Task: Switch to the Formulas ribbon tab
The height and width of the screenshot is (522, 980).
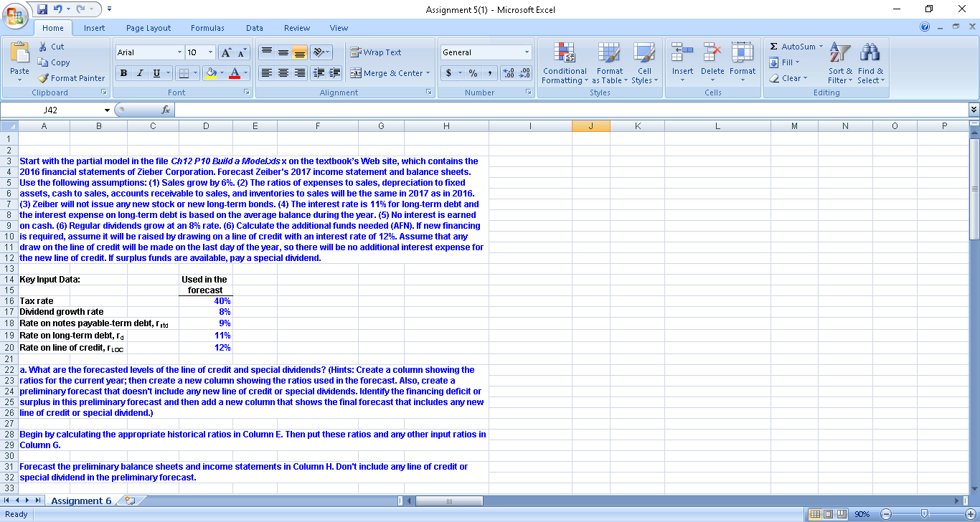Action: tap(207, 27)
